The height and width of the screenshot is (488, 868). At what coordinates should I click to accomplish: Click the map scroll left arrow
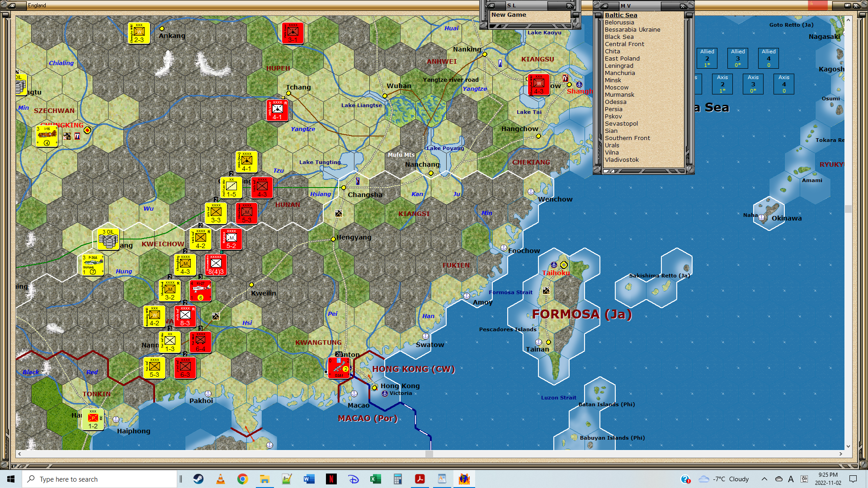pos(19,454)
